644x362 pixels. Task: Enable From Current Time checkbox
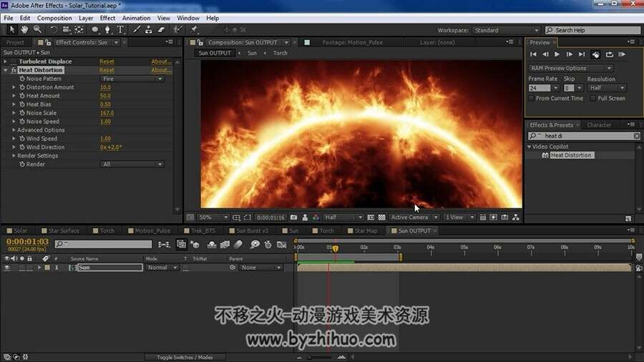click(531, 98)
